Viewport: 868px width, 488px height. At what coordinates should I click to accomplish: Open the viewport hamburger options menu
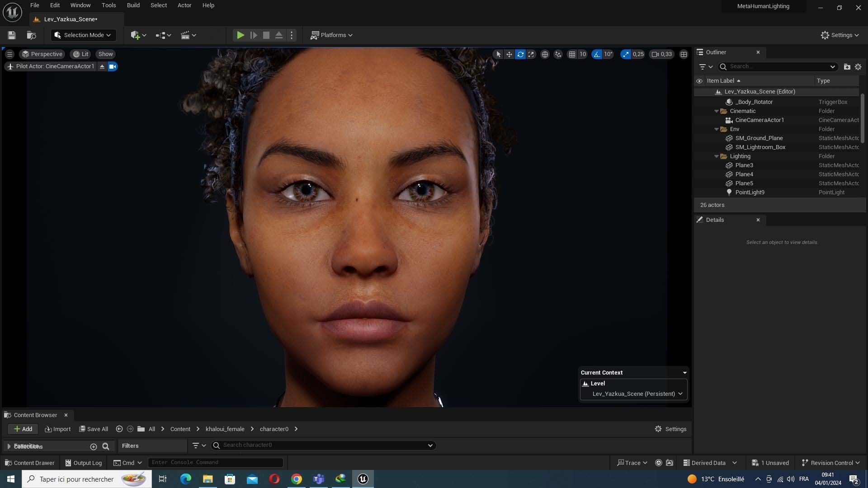[x=9, y=54]
